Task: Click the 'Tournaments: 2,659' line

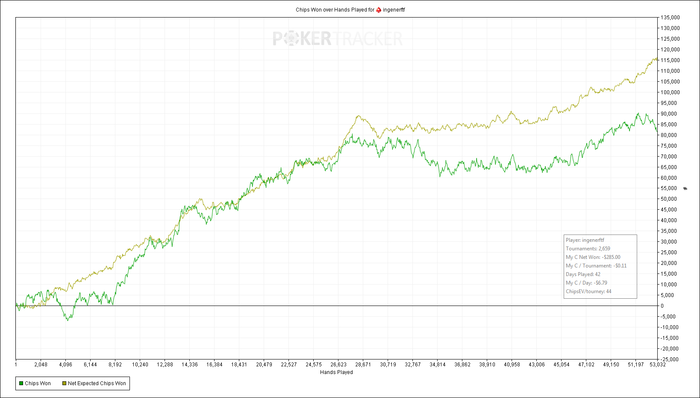Action: [x=588, y=249]
